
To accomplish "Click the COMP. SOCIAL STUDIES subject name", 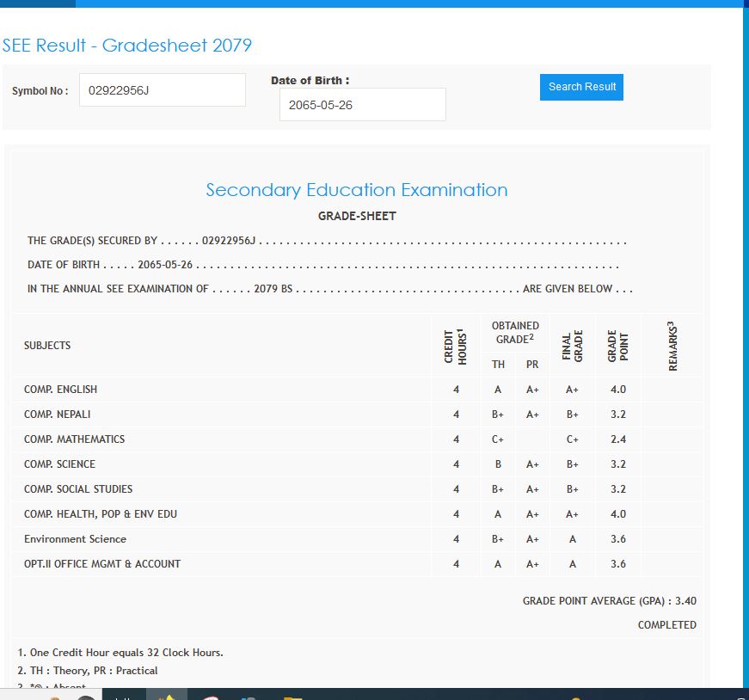I will (x=78, y=489).
